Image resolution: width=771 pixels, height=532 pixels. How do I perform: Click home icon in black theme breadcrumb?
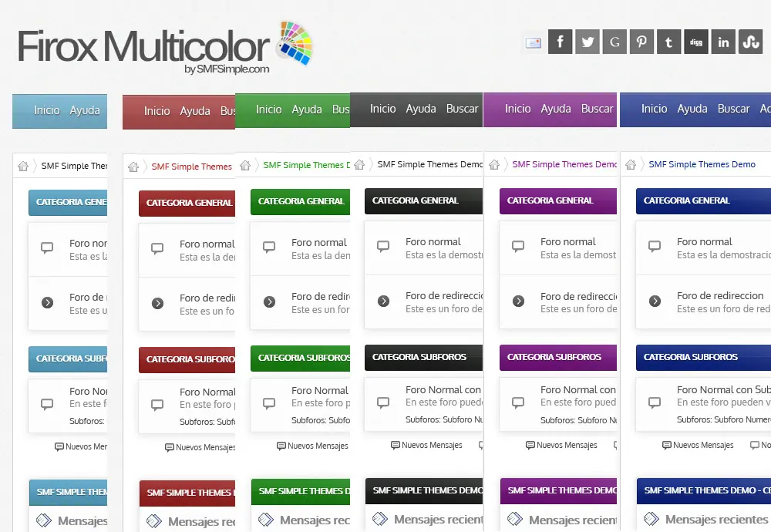(x=359, y=165)
